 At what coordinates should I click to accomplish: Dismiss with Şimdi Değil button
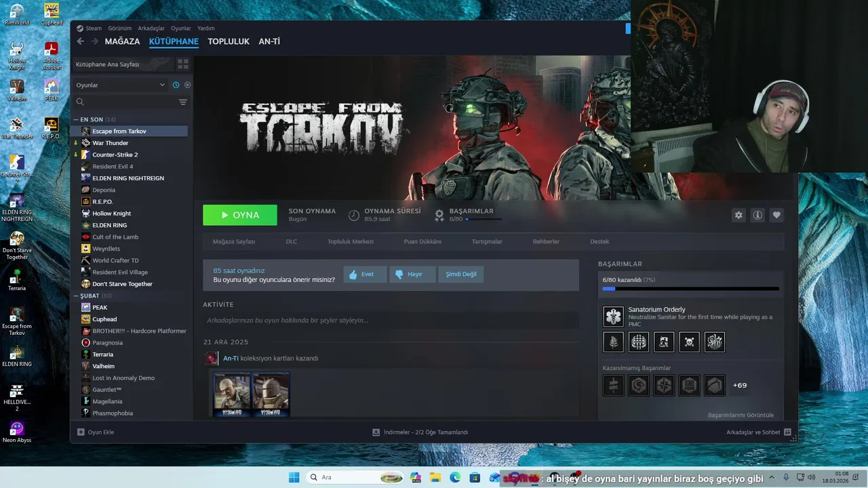(x=461, y=274)
